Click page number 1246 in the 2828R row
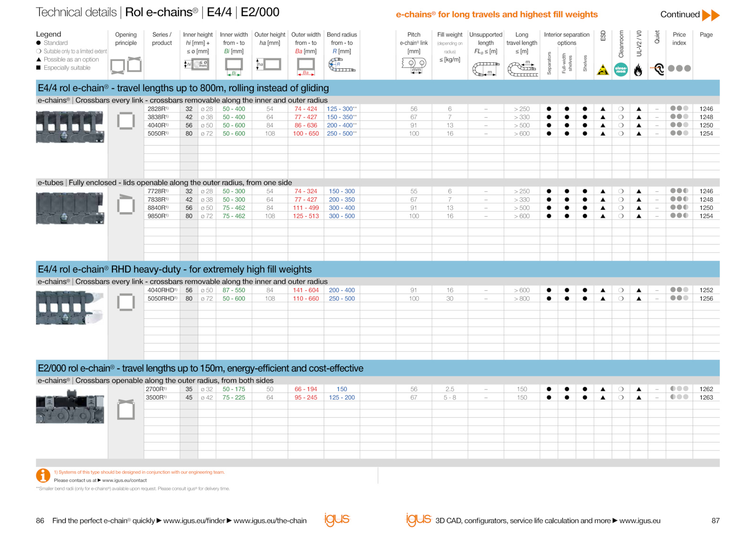Viewport: 756px width, 534px height. pyautogui.click(x=706, y=109)
